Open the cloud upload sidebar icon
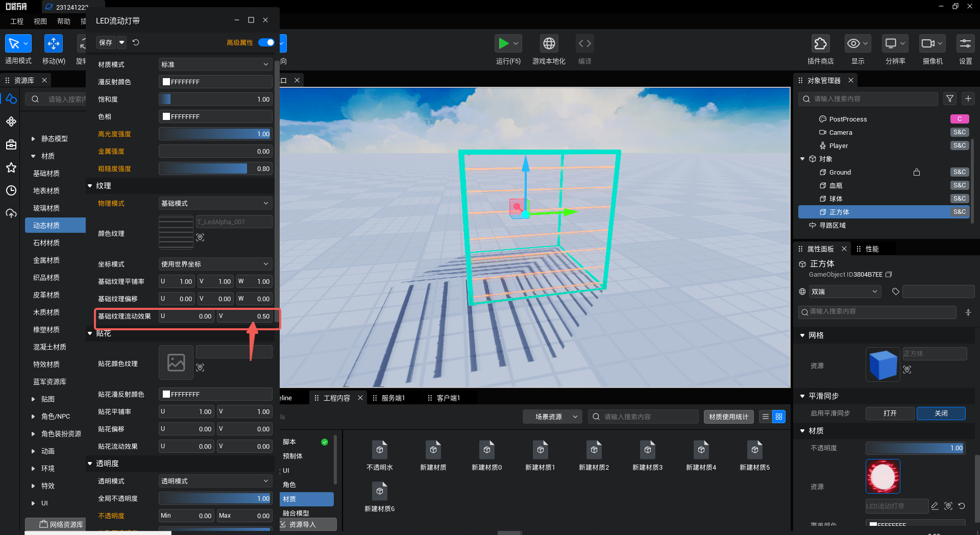 click(11, 213)
